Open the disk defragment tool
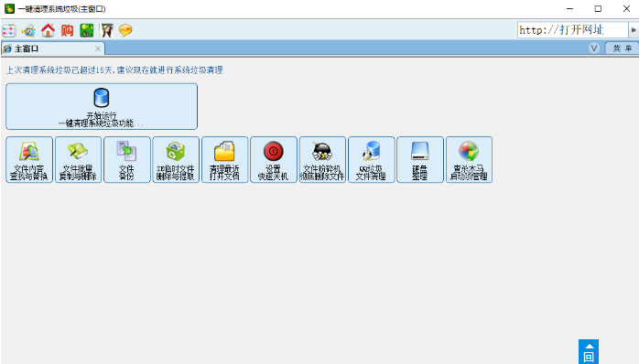Viewport: 639px width, 364px height. [x=420, y=160]
